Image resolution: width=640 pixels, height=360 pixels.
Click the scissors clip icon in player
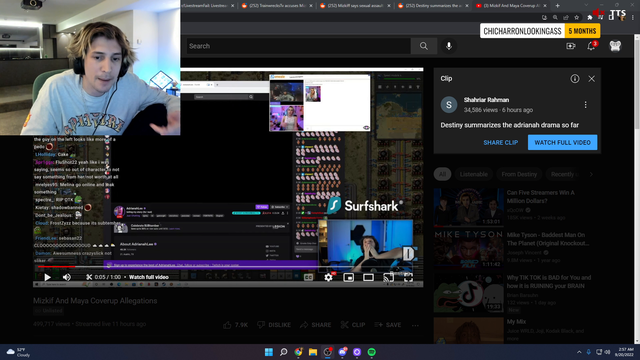(x=89, y=277)
